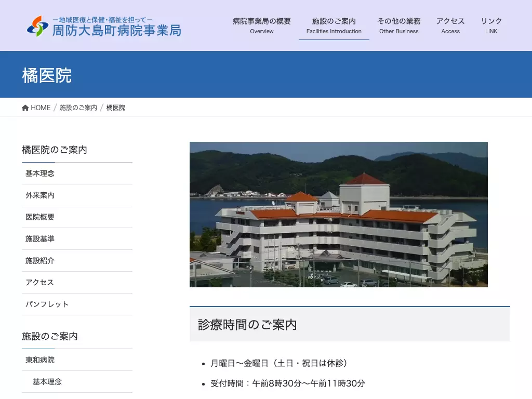Click the 橘医院 page title heading
This screenshot has height=399, width=532.
pos(47,75)
